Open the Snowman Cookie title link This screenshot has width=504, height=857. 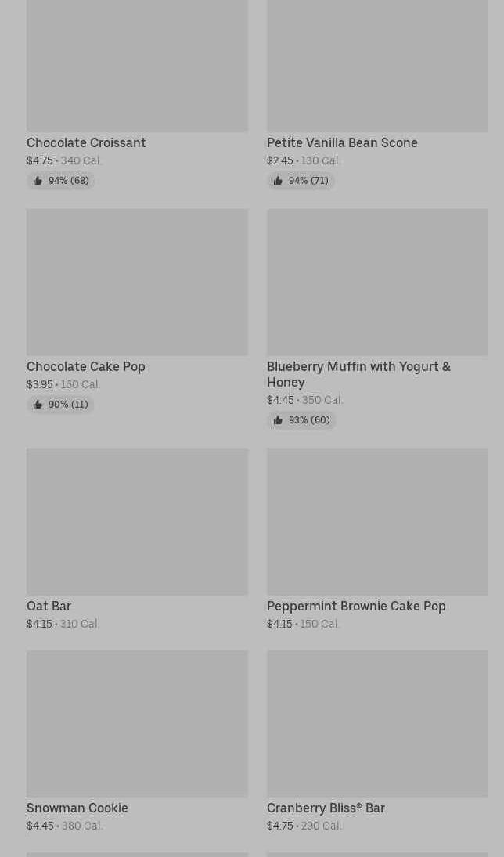[x=77, y=808]
